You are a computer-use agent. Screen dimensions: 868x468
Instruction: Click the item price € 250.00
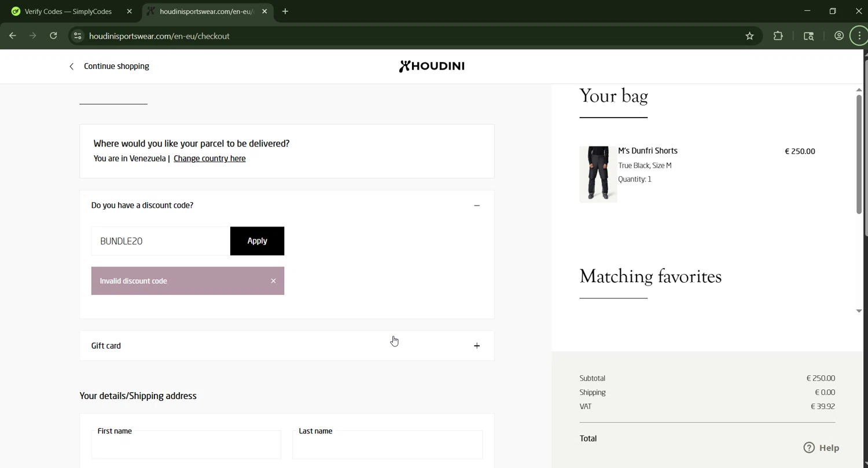tap(800, 151)
